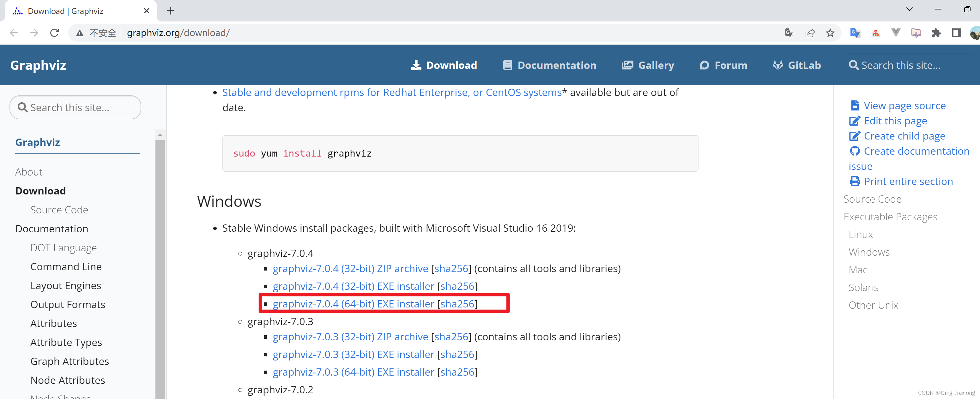
Task: Jump to Linux in page contents
Action: pos(861,235)
